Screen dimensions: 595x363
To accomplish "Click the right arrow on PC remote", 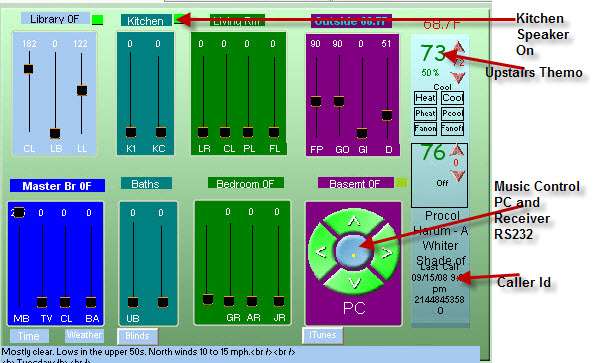I will (x=386, y=252).
